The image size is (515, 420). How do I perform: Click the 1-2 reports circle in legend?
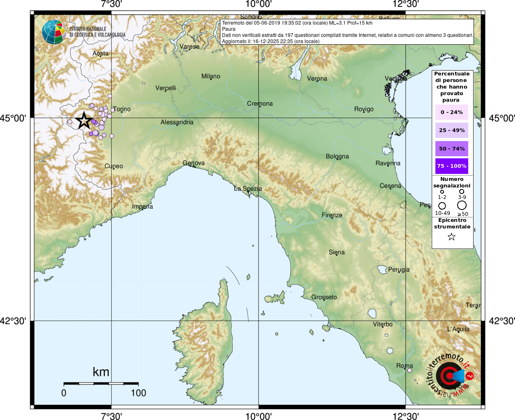click(x=442, y=192)
